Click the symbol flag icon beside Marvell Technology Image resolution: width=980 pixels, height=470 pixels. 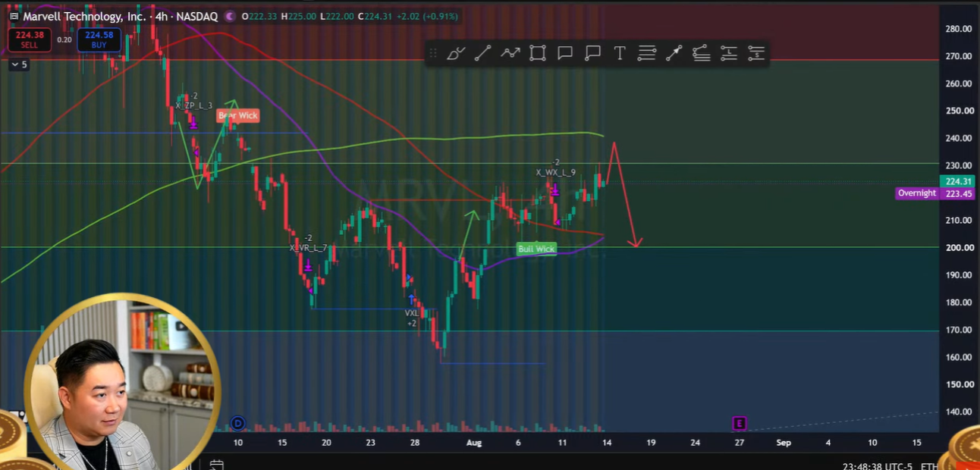tap(14, 16)
